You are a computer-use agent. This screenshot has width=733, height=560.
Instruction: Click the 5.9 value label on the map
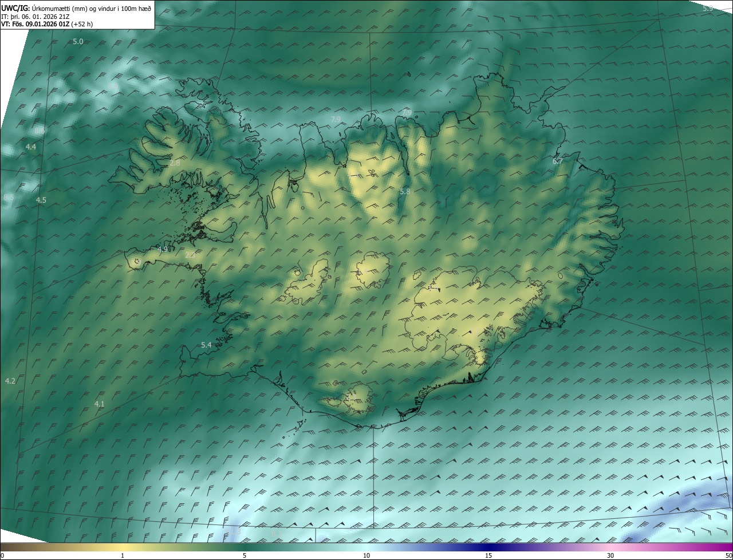(708, 8)
